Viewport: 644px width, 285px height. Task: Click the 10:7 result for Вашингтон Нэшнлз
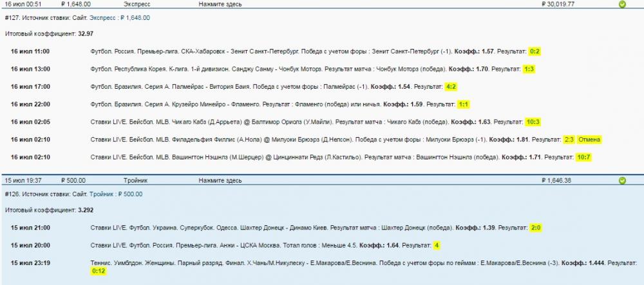[x=583, y=157]
